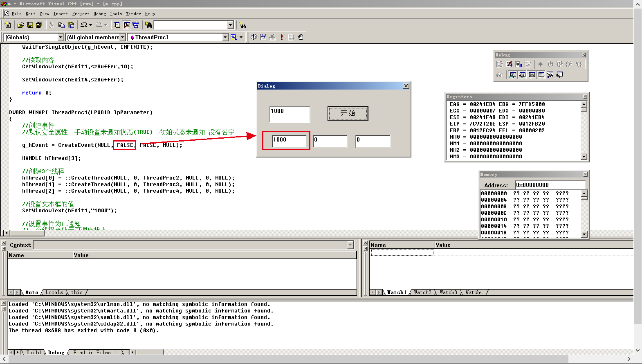Open the All global members dropdown
The height and width of the screenshot is (364, 642).
click(123, 37)
